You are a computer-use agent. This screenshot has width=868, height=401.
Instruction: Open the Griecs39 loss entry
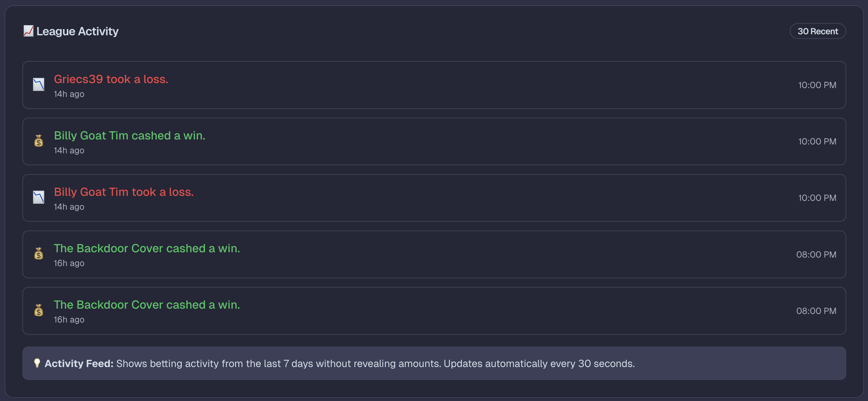(111, 79)
